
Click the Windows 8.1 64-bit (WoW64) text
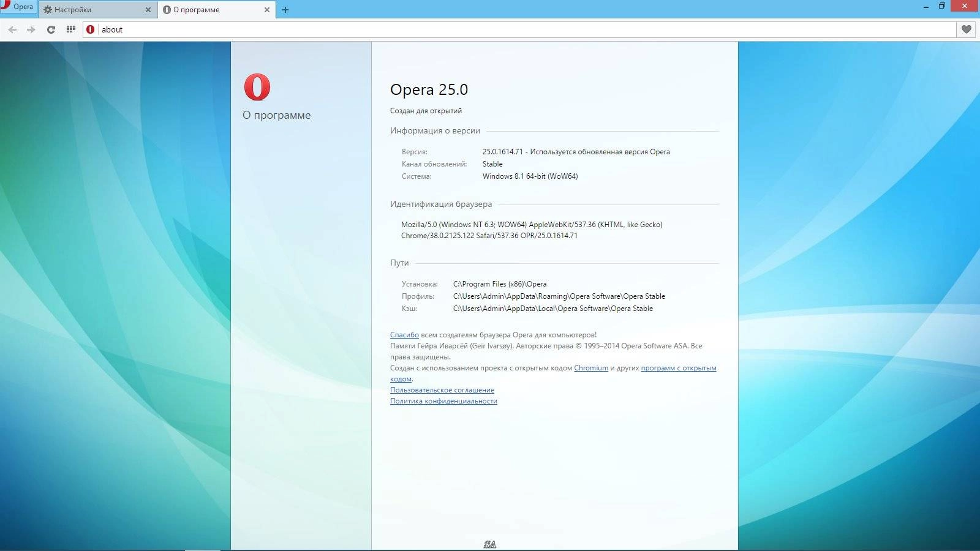[x=530, y=176]
